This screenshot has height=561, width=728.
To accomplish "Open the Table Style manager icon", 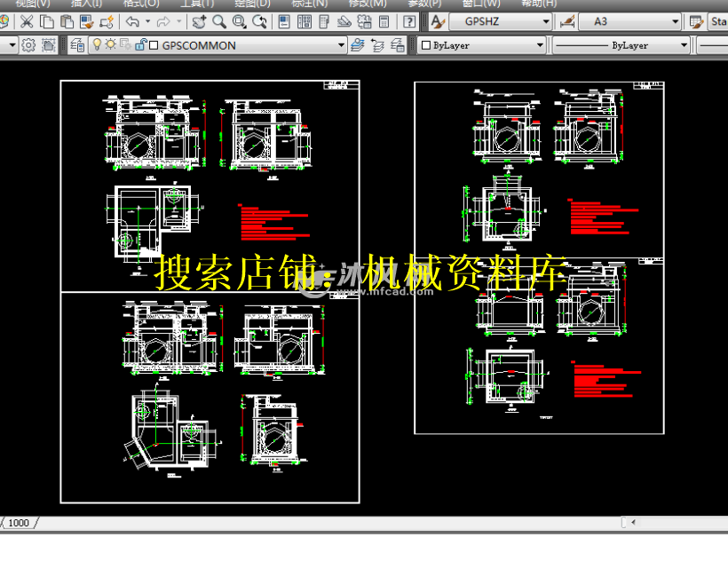I will point(696,21).
